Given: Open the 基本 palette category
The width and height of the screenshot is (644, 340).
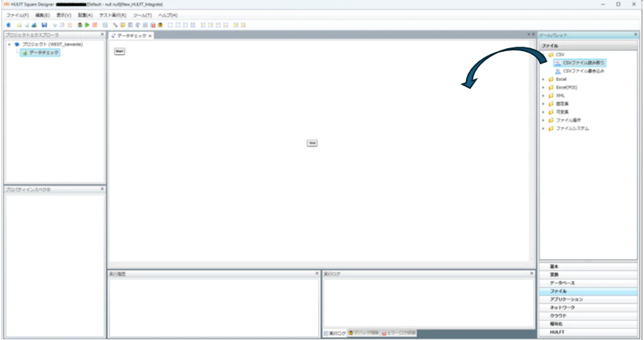Looking at the screenshot, I should pos(588,267).
